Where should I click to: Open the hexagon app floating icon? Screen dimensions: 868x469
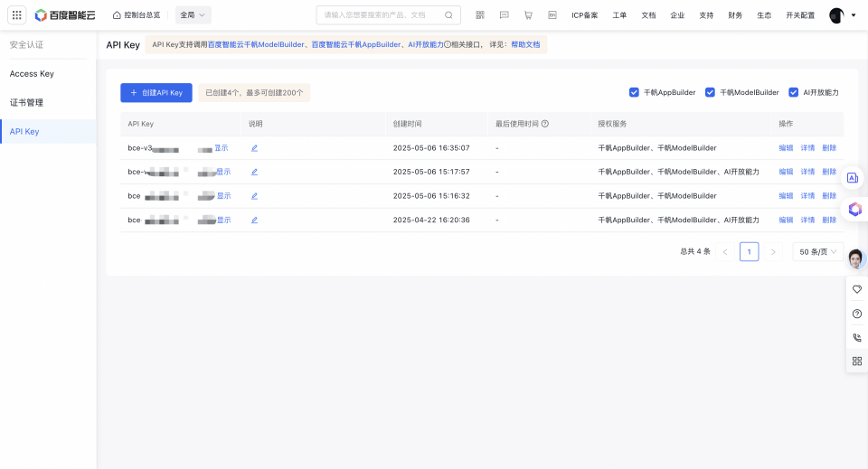coord(854,209)
